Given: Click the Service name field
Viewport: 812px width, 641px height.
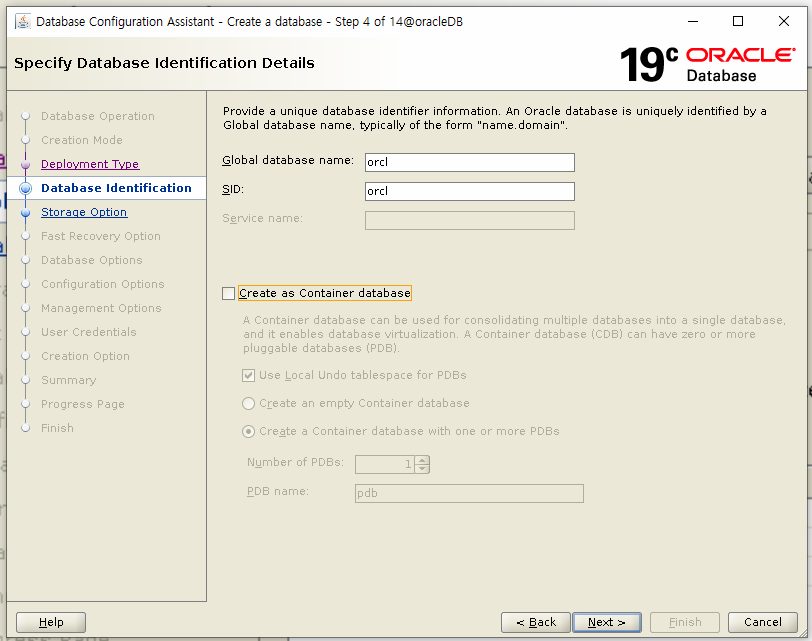Looking at the screenshot, I should point(470,220).
